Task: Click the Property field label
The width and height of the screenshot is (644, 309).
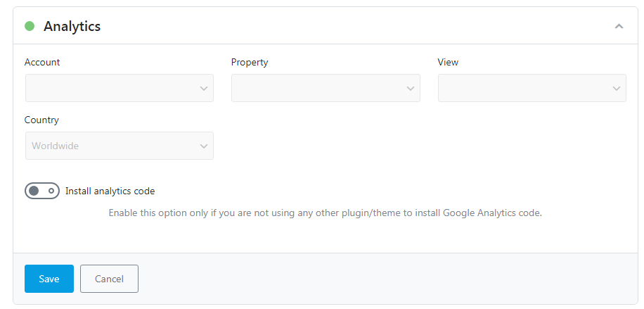Action: [x=250, y=62]
